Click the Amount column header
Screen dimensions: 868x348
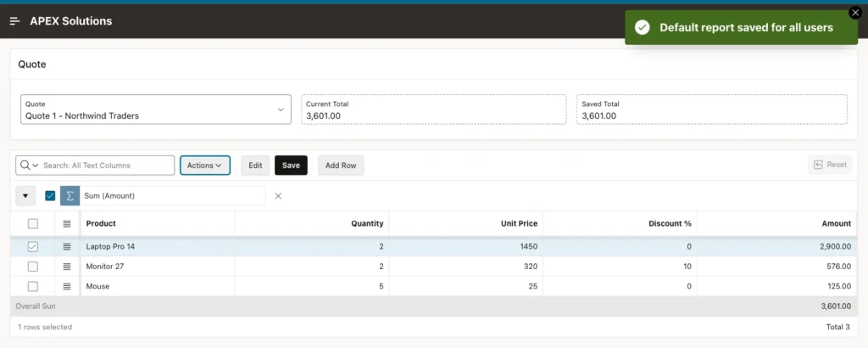point(777,223)
